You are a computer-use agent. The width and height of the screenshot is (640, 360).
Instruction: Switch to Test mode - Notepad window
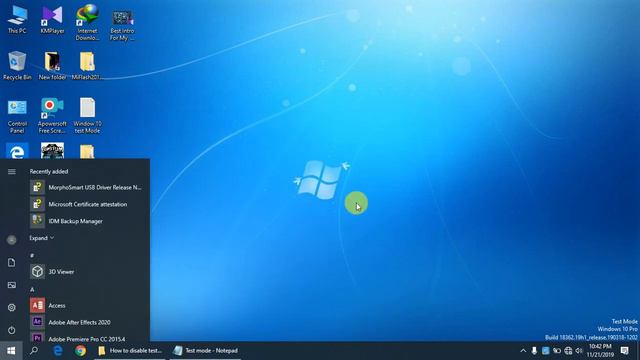click(x=206, y=351)
